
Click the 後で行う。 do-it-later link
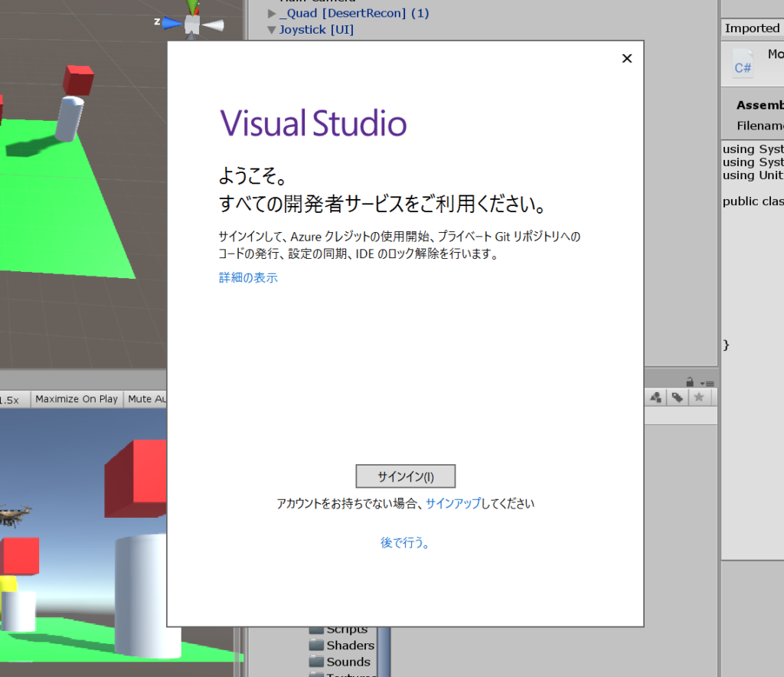pyautogui.click(x=406, y=542)
